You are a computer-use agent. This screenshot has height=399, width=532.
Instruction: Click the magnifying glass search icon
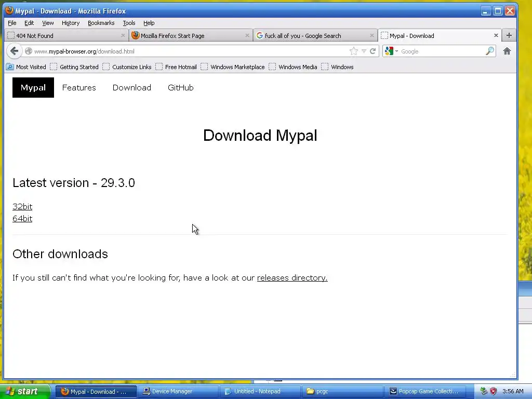[x=489, y=51]
